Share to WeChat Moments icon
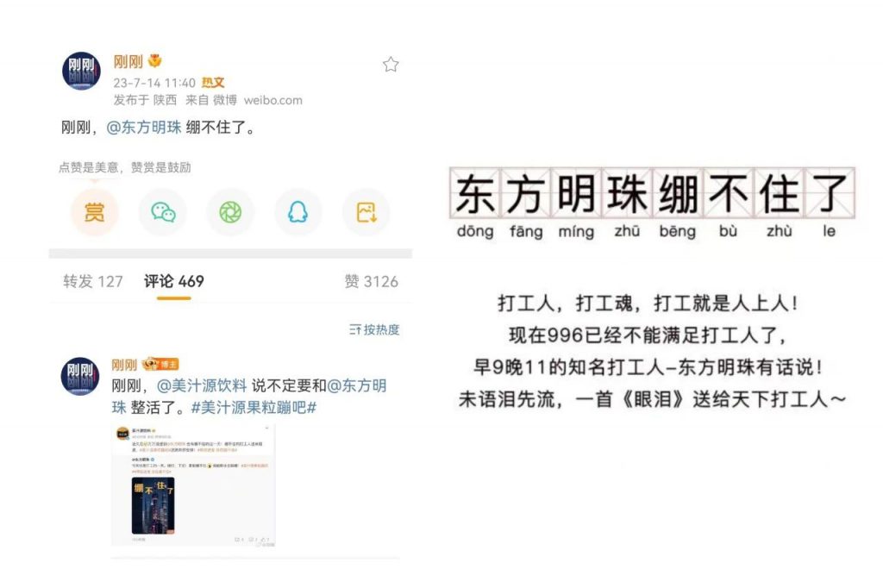The width and height of the screenshot is (883, 588). (x=230, y=212)
